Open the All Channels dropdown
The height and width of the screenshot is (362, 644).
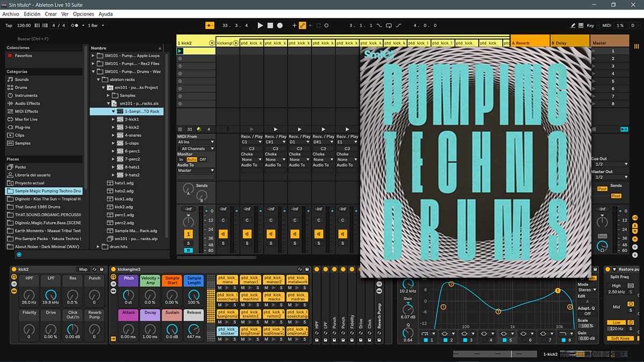click(197, 149)
